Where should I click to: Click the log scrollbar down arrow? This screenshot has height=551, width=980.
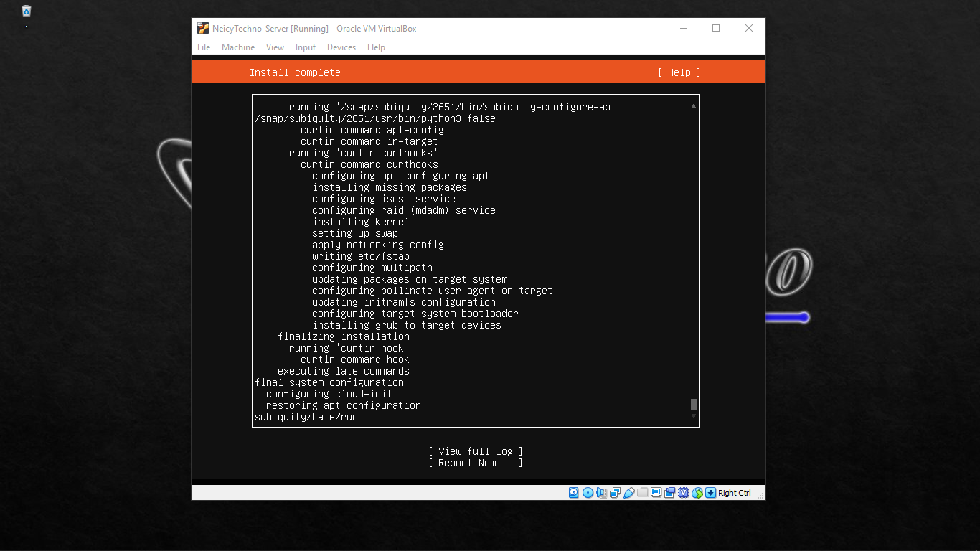pyautogui.click(x=694, y=416)
